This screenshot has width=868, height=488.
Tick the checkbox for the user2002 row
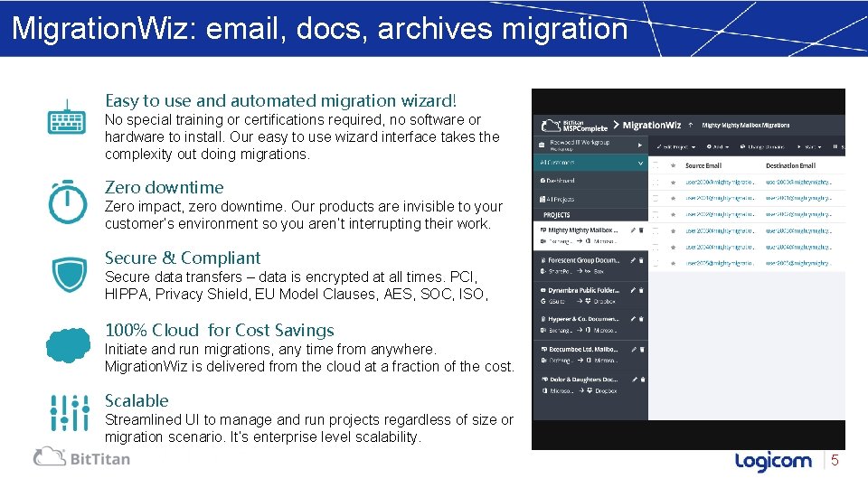pos(656,214)
